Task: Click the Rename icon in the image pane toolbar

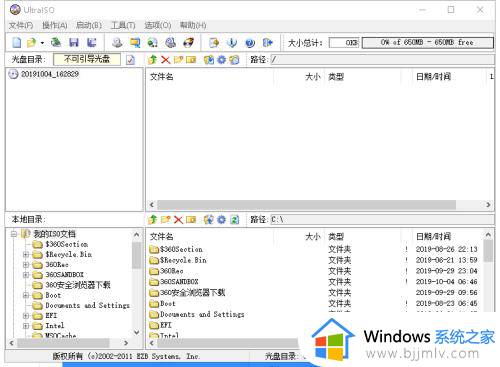Action: pyautogui.click(x=191, y=60)
